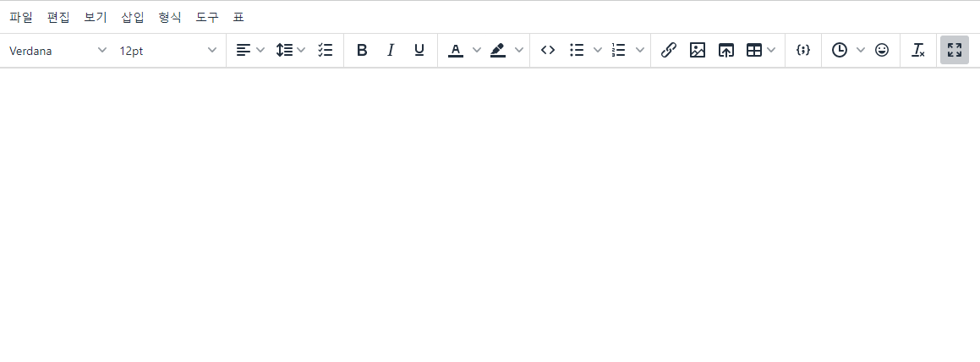Viewport: 980px width, 362px height.
Task: Open the 12pt font size dropdown
Action: tap(167, 51)
